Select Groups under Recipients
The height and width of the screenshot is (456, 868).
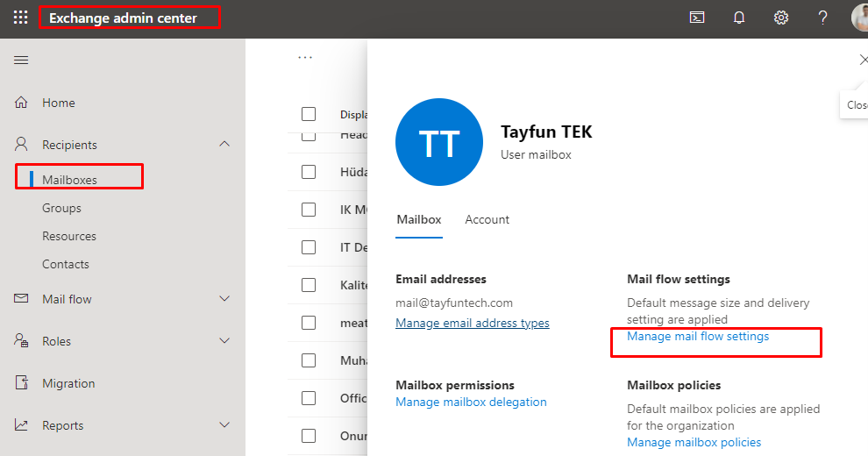[61, 208]
